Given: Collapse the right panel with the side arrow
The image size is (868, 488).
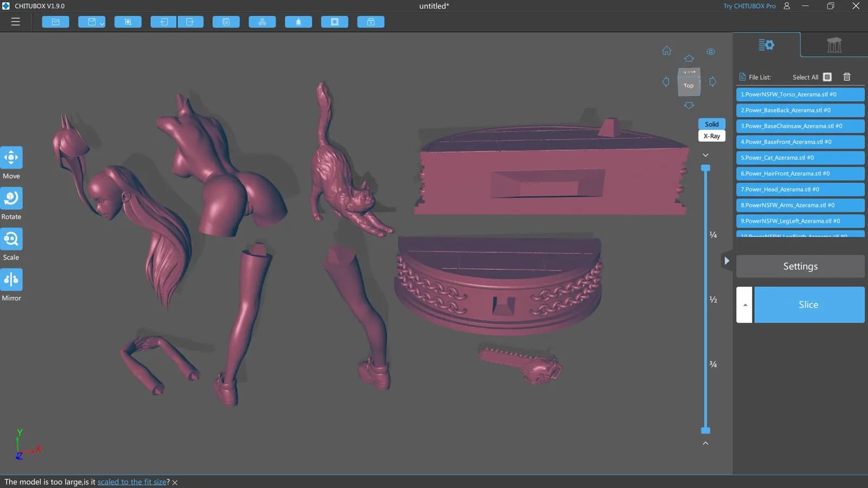Looking at the screenshot, I should [727, 260].
